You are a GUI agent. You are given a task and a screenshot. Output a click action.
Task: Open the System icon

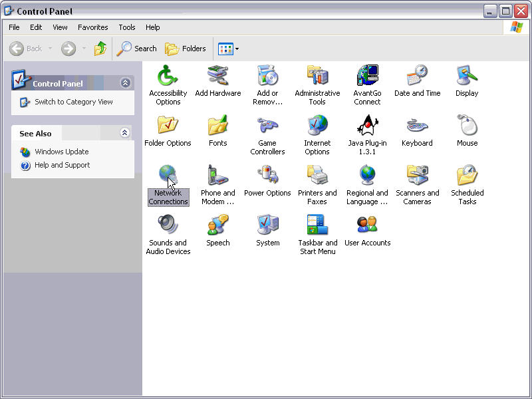267,225
